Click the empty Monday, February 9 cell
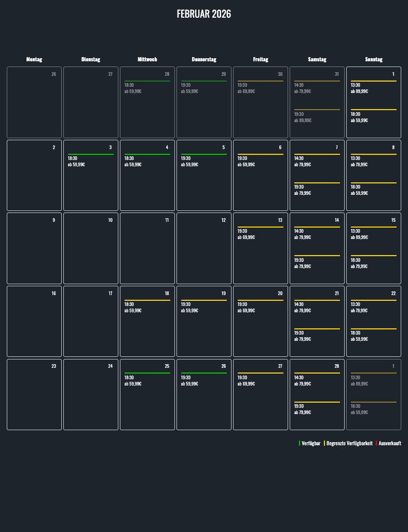The height and width of the screenshot is (532, 408). tap(34, 248)
